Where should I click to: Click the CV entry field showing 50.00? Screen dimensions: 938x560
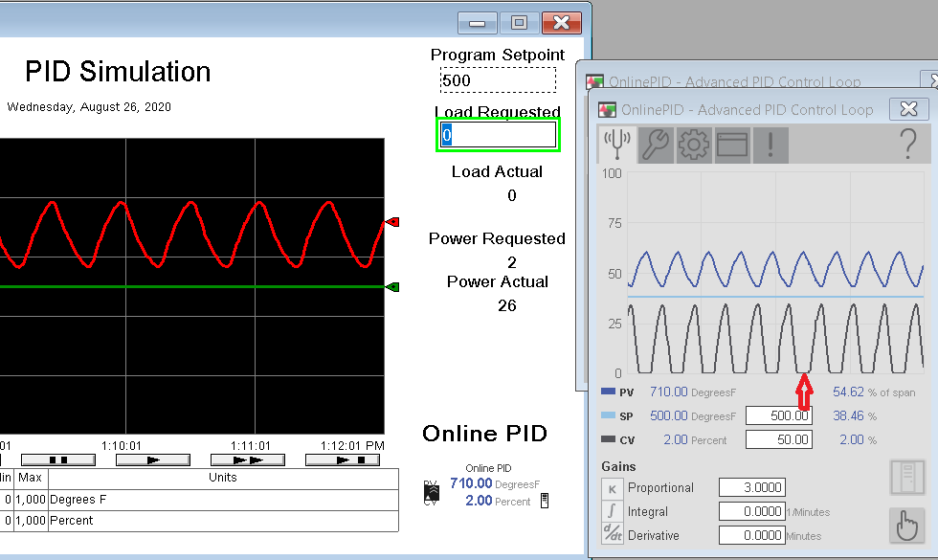tap(779, 439)
